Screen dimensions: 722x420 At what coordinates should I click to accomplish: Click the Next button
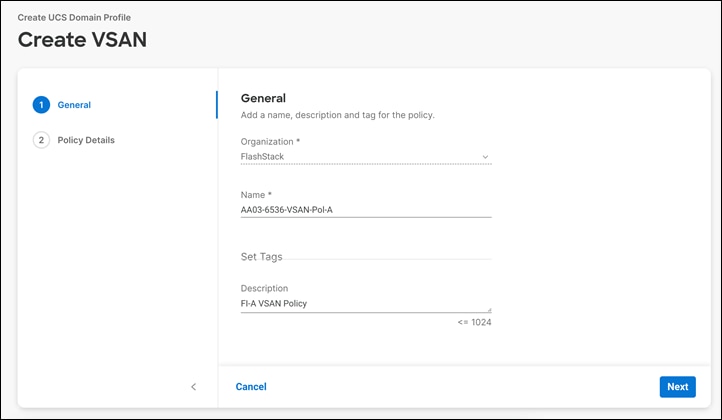678,387
